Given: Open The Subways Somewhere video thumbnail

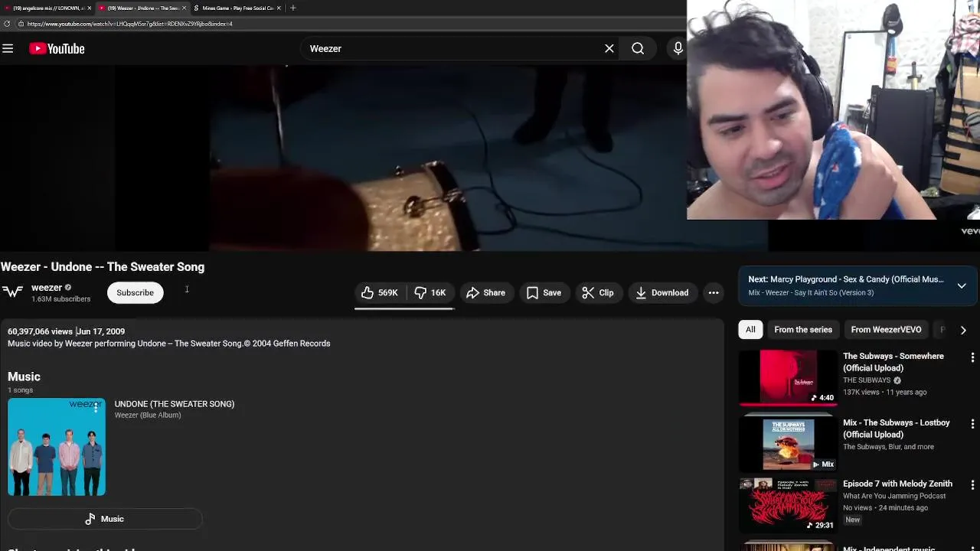Looking at the screenshot, I should tap(788, 377).
